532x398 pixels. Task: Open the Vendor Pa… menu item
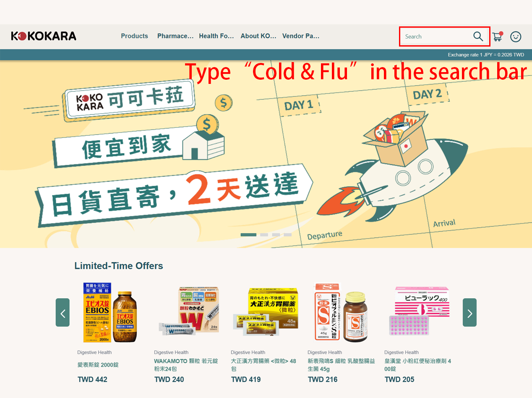pyautogui.click(x=301, y=36)
